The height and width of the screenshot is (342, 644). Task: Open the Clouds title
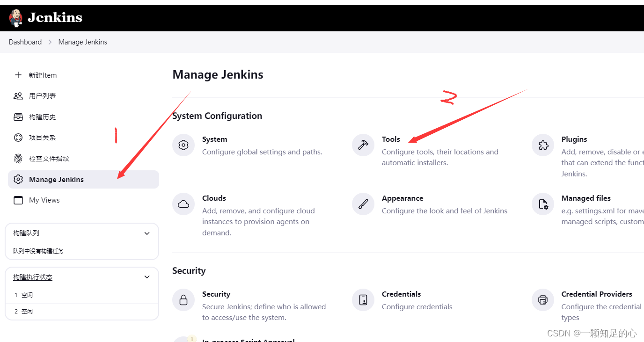214,198
